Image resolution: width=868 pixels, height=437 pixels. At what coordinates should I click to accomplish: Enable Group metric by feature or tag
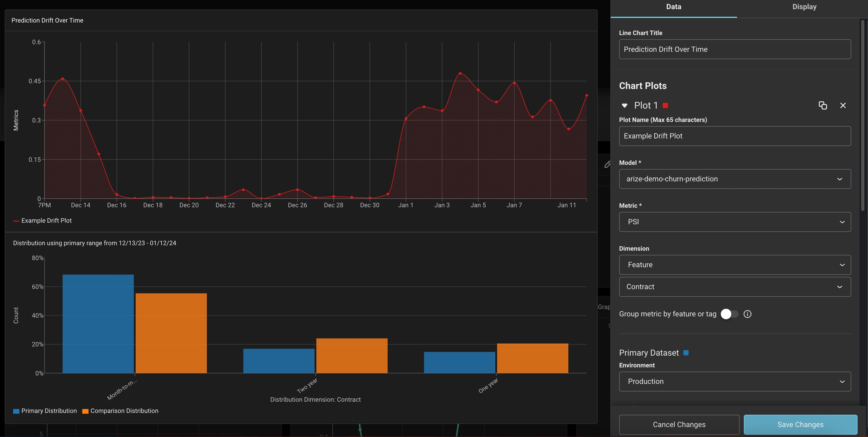tap(729, 314)
